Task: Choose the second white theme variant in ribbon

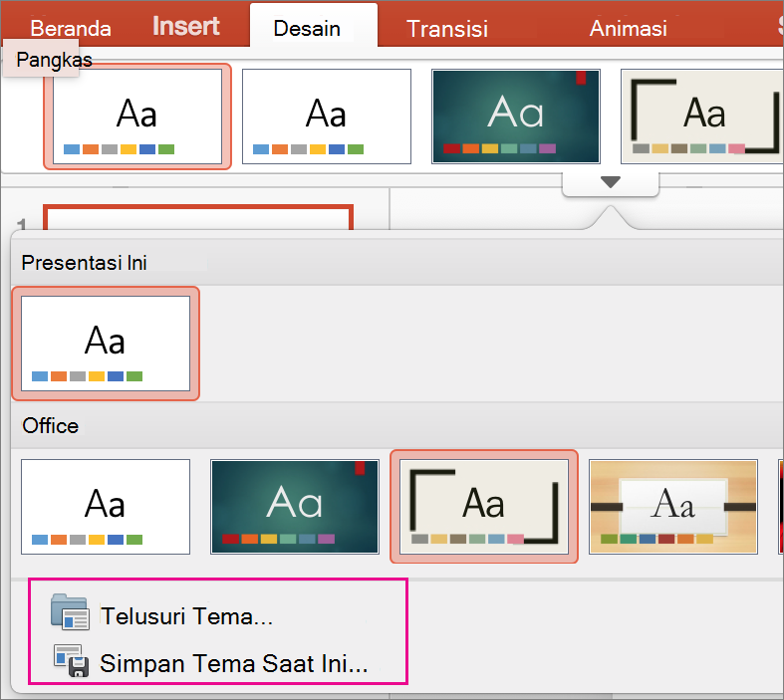Action: point(327,117)
